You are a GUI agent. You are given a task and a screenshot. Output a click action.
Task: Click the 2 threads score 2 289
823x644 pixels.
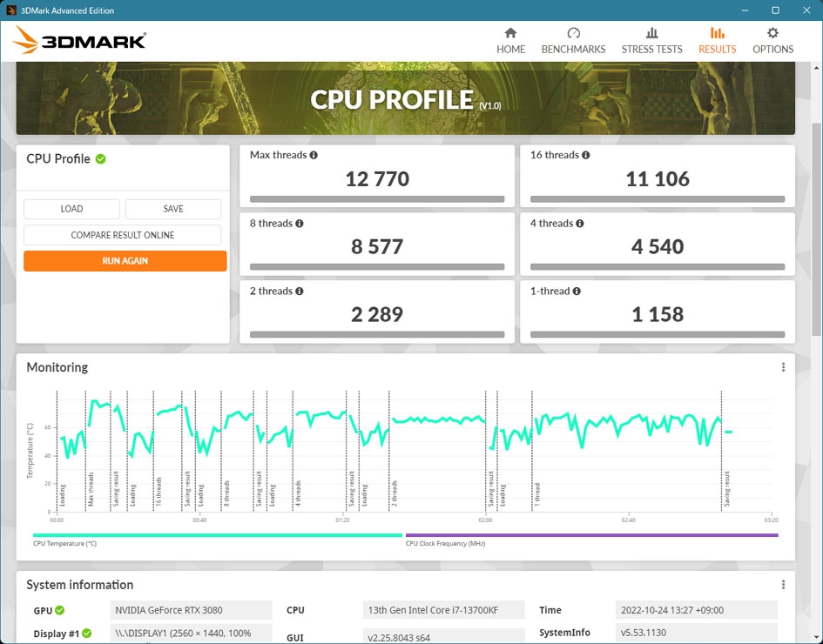tap(377, 314)
